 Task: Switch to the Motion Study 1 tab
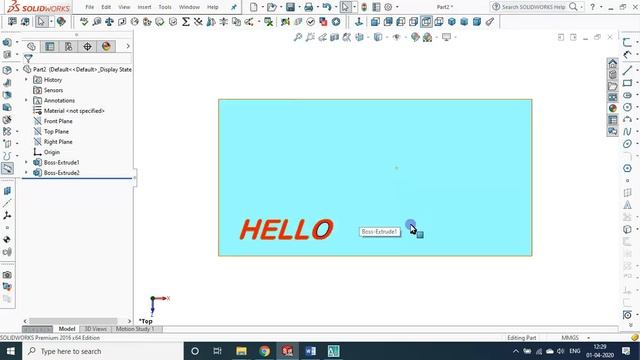point(135,329)
